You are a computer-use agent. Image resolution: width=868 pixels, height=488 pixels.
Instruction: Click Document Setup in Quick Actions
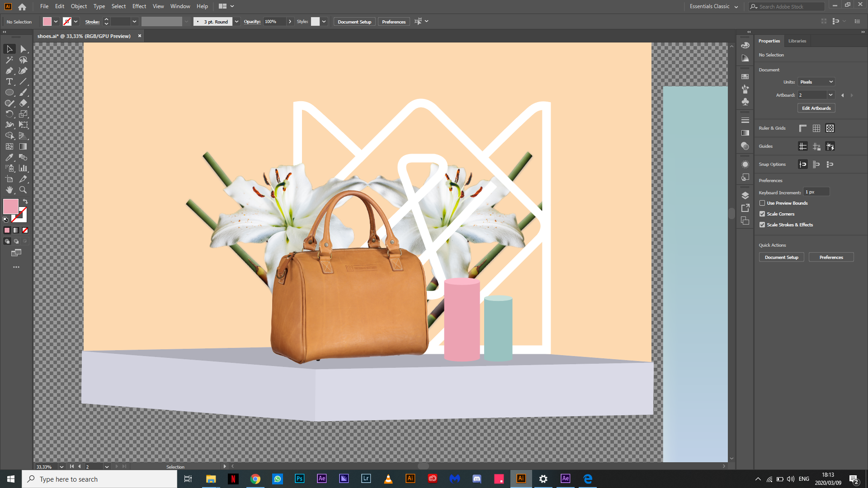pos(781,258)
